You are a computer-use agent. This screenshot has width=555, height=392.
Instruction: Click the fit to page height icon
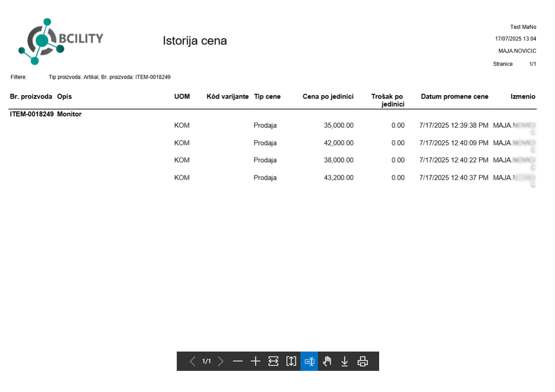point(291,361)
